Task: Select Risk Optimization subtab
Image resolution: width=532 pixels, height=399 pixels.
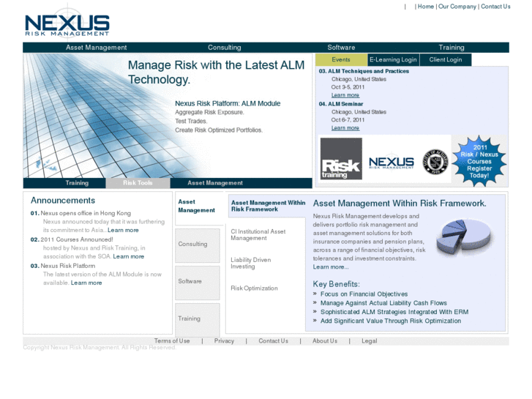Action: (x=254, y=288)
